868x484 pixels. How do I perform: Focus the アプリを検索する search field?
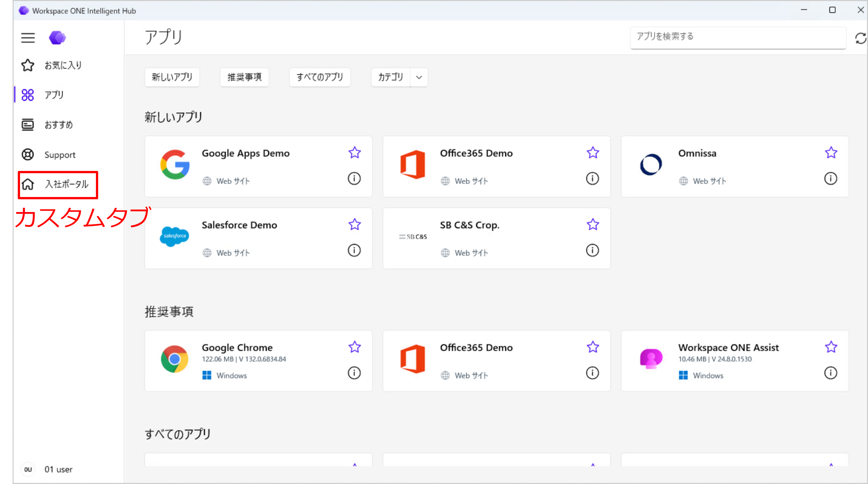coord(738,37)
